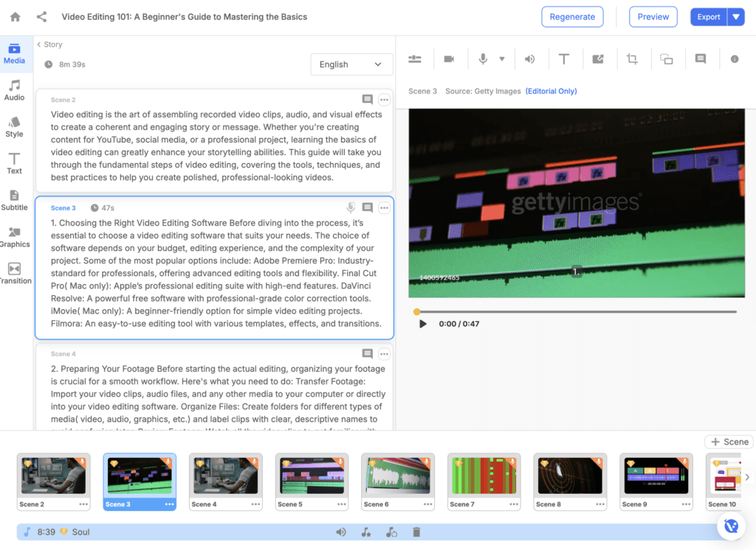Click the music note star icon
This screenshot has width=756, height=550.
tap(366, 532)
